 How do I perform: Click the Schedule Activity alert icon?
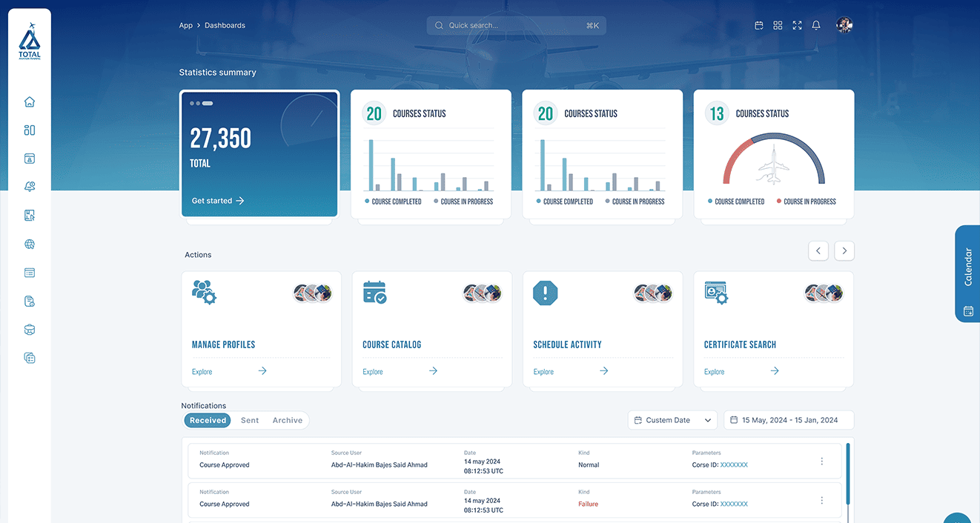(545, 293)
